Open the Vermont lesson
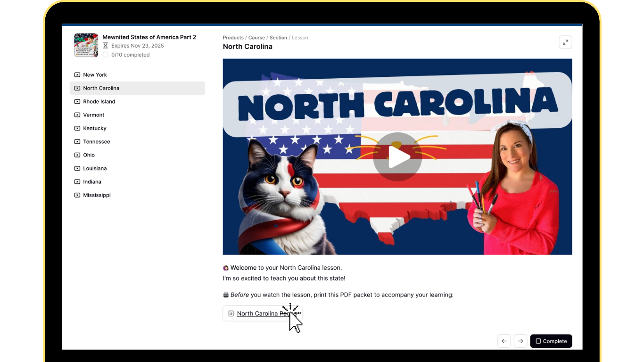This screenshot has width=644, height=362. [93, 115]
